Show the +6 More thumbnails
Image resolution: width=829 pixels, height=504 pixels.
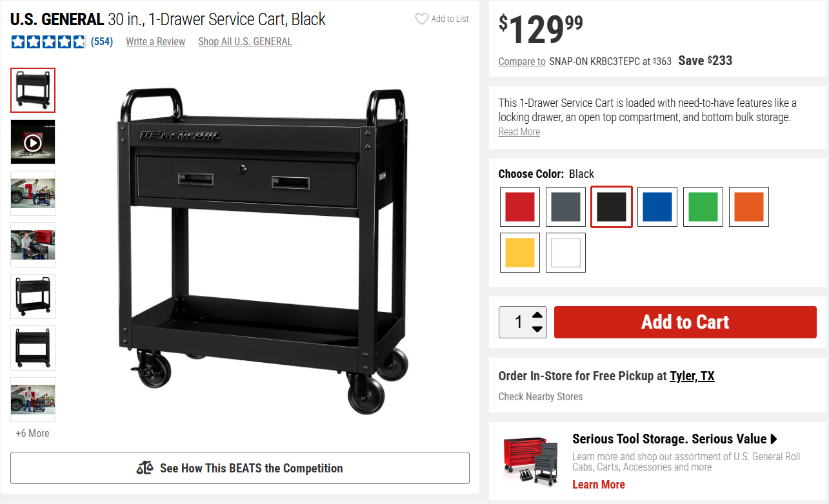click(x=33, y=433)
